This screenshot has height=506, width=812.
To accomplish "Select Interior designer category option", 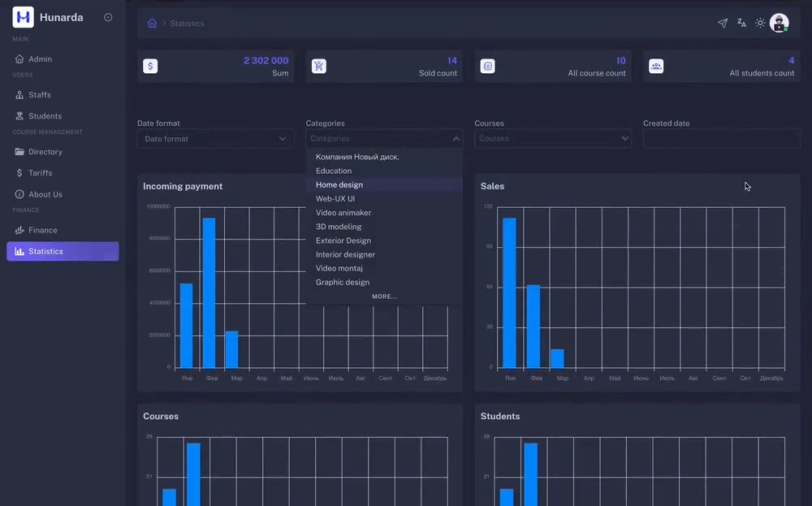I will coord(384,255).
